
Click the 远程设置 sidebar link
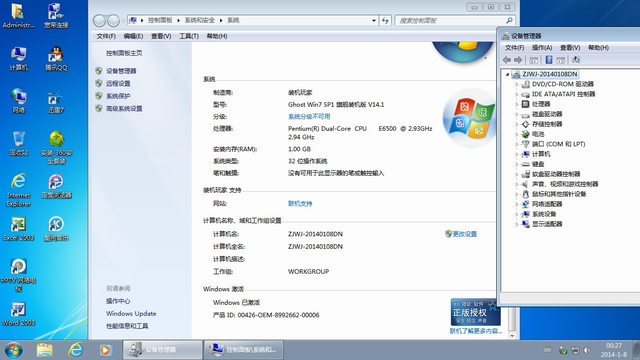pos(118,84)
